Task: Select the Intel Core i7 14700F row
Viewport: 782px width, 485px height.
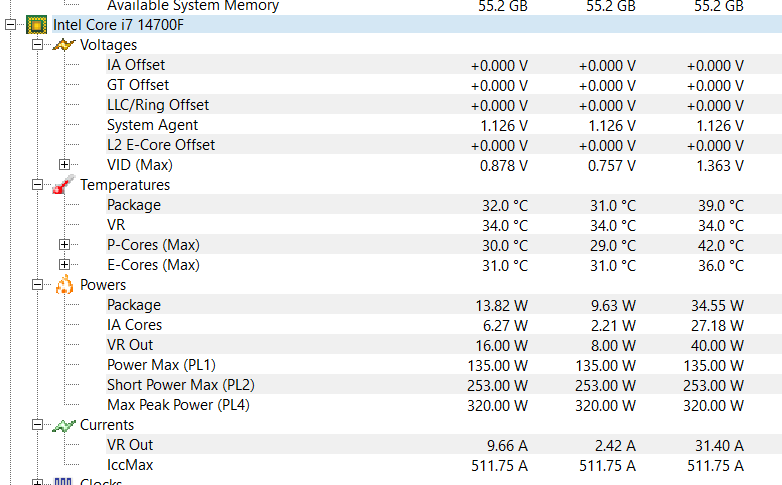Action: [x=417, y=25]
